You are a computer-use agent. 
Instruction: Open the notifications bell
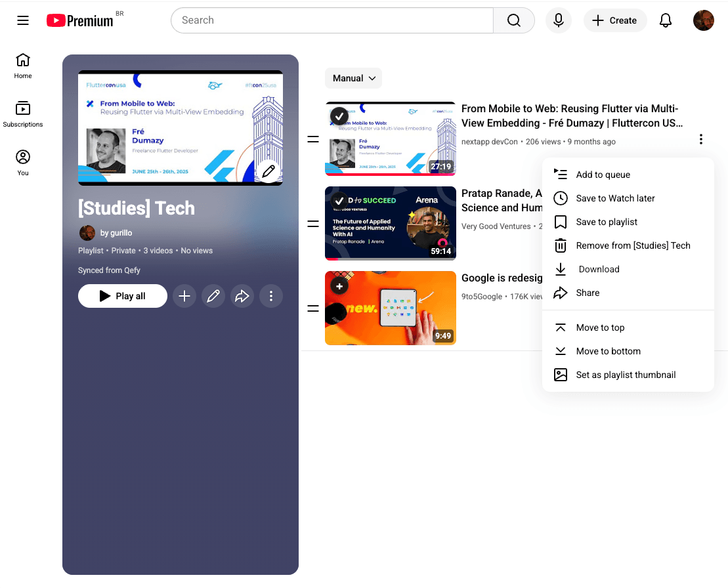coord(666,20)
